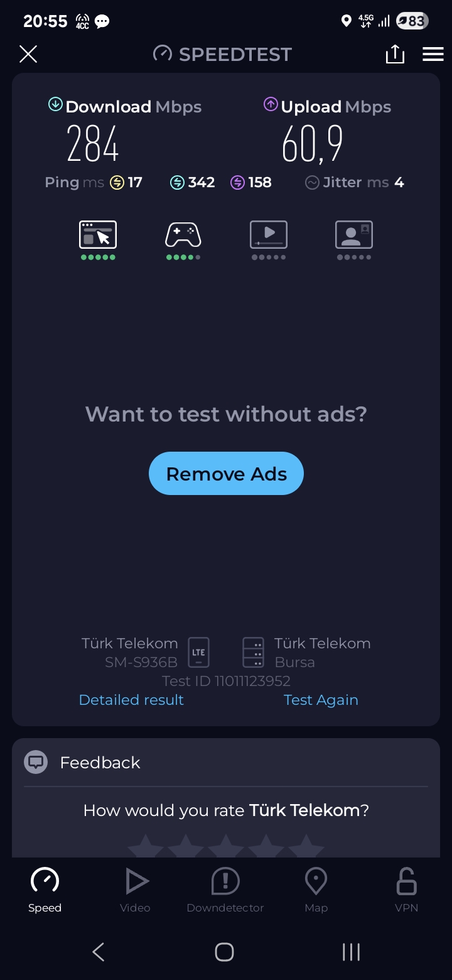This screenshot has height=980, width=452.
Task: Select the Speed tab
Action: pyautogui.click(x=45, y=890)
